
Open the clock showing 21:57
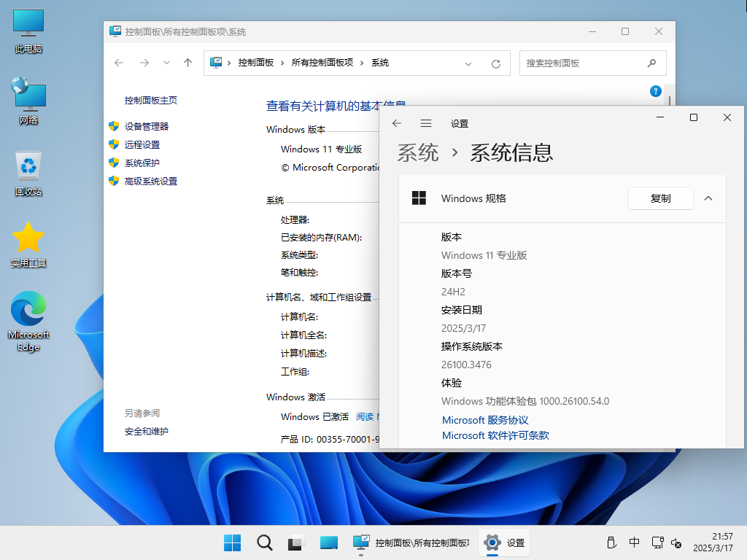[713, 542]
